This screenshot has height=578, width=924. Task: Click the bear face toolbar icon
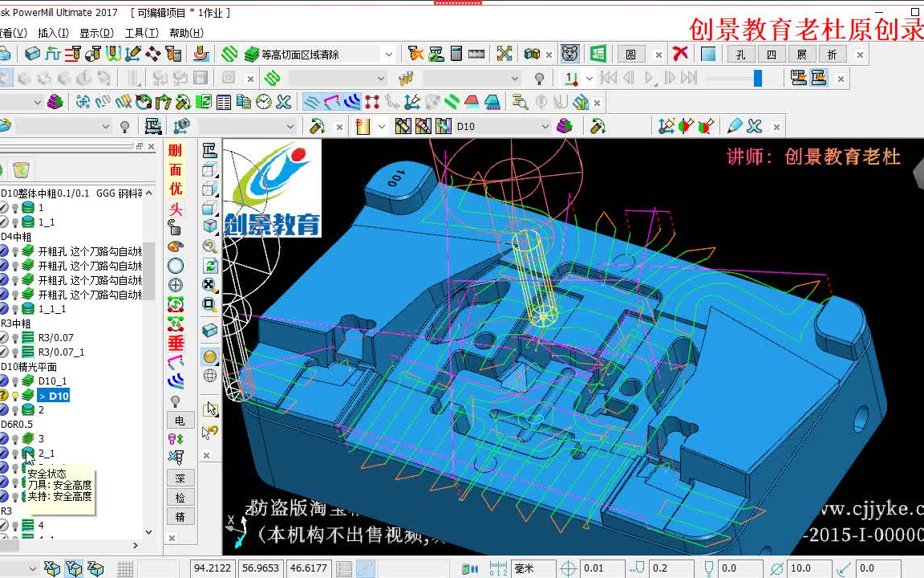(569, 54)
